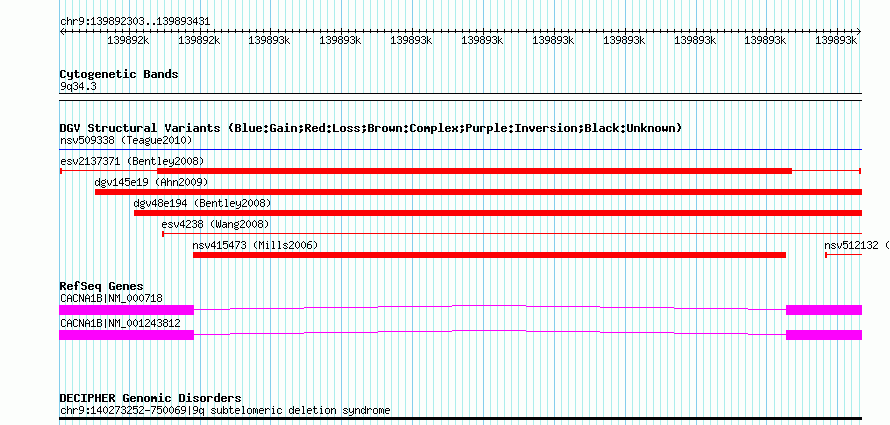Click the blue gain line for nsv509338

click(461, 150)
